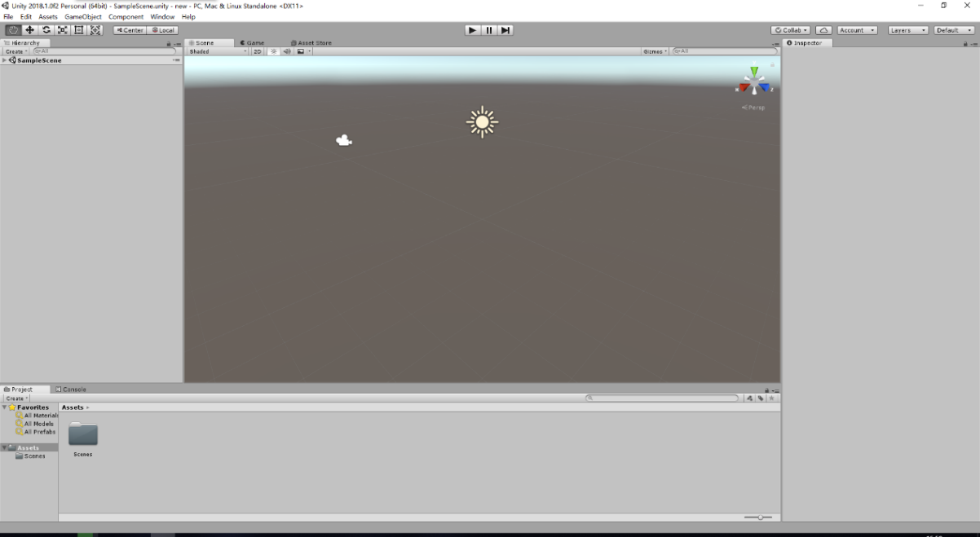980x537 pixels.
Task: Open the Component menu
Action: point(126,16)
